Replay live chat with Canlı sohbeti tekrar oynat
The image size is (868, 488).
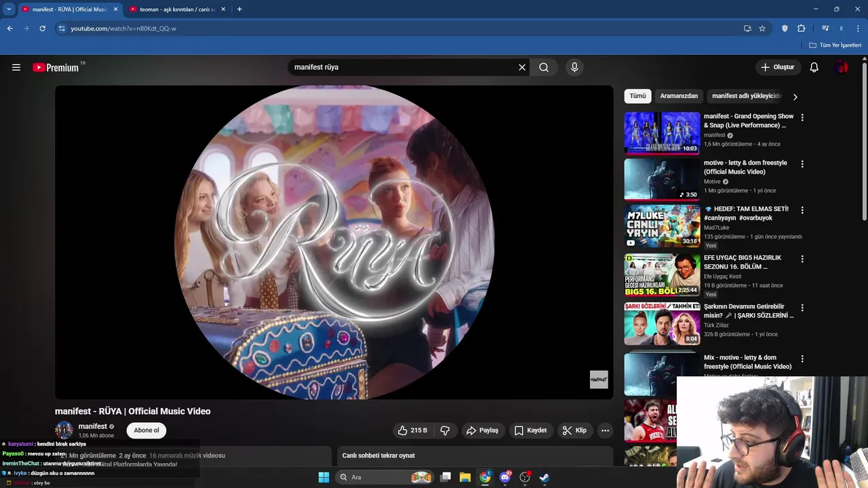(378, 455)
